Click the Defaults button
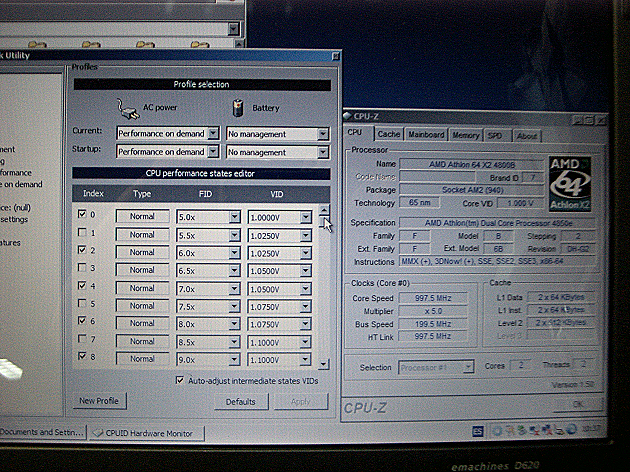 pos(241,402)
